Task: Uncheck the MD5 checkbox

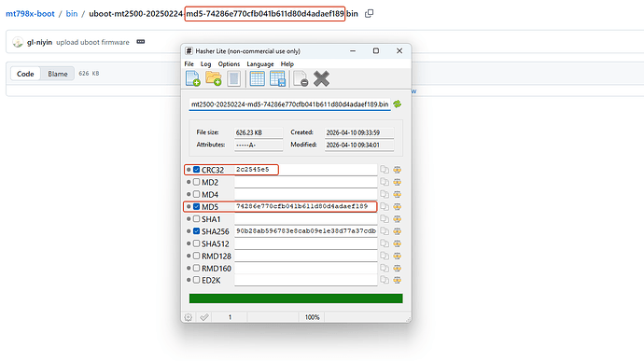Action: pos(196,206)
